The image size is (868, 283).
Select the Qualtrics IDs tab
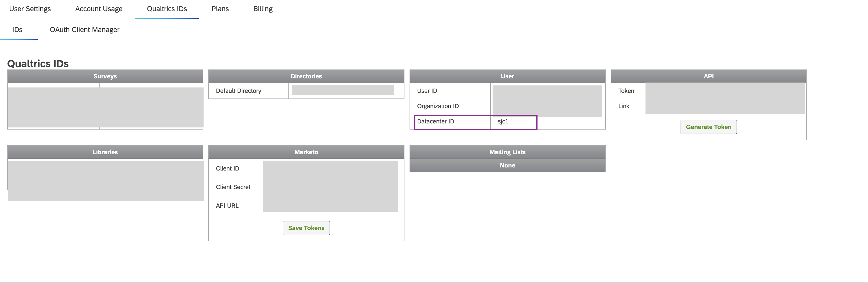pyautogui.click(x=167, y=9)
